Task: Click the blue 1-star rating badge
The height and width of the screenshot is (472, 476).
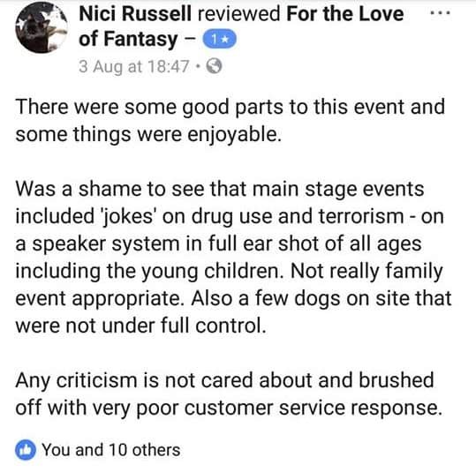Action: coord(220,39)
